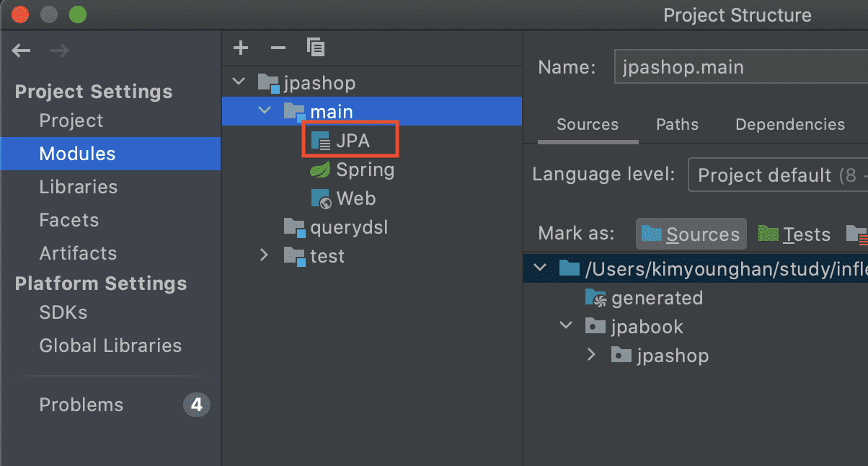Click the generated sources folder icon

(595, 298)
